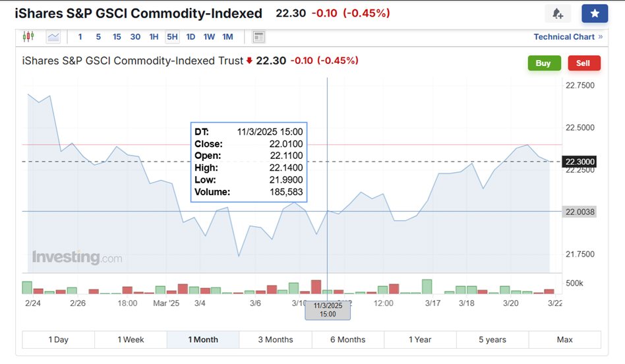Viewport: 625px width, 364px height.
Task: Select 1D interval
Action: click(x=191, y=37)
